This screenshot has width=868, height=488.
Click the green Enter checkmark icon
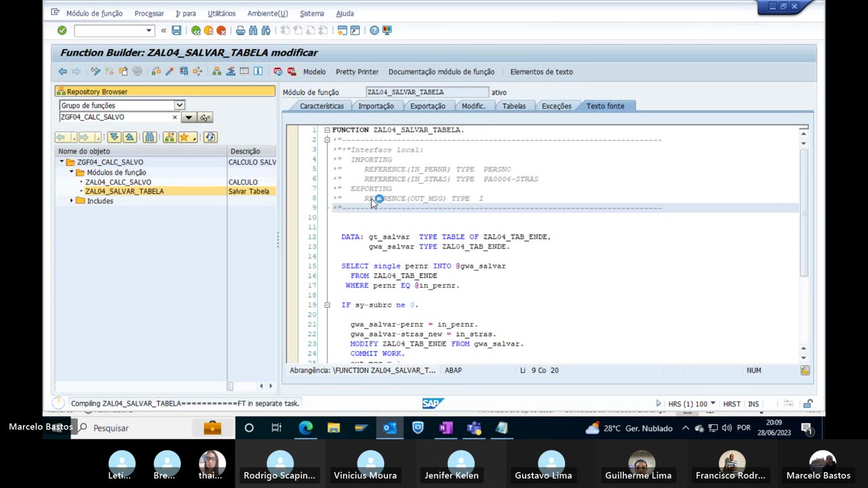coord(62,30)
